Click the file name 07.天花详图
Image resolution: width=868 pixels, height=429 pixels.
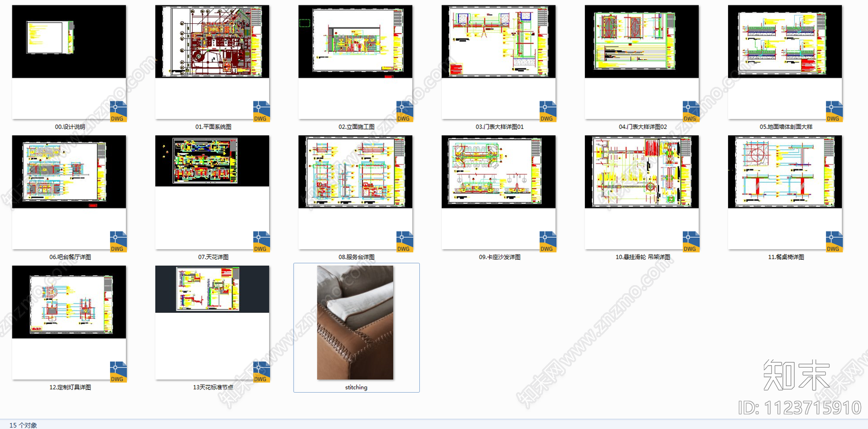point(213,257)
